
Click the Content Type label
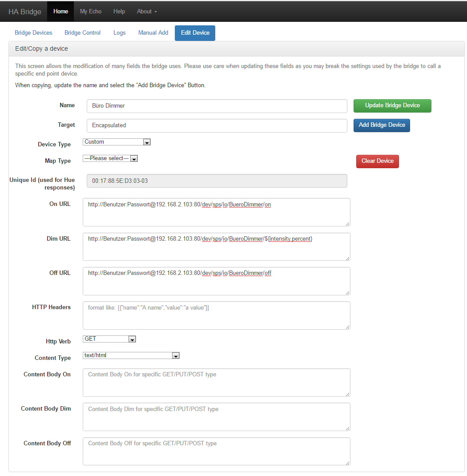[x=52, y=358]
